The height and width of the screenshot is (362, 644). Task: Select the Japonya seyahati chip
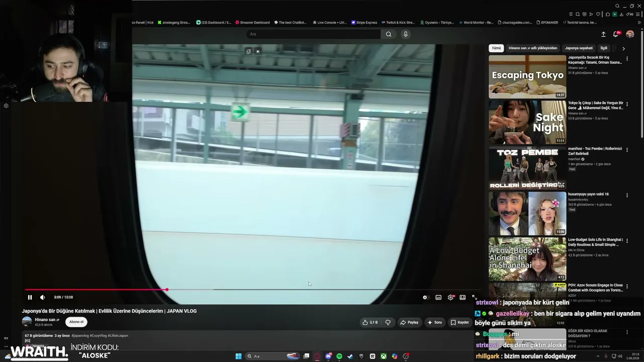pyautogui.click(x=579, y=48)
